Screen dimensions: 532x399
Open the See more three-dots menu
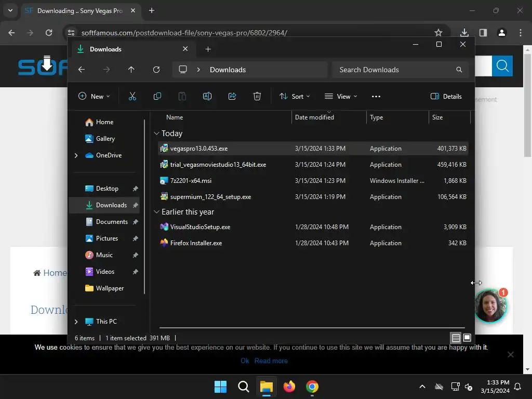pyautogui.click(x=376, y=96)
